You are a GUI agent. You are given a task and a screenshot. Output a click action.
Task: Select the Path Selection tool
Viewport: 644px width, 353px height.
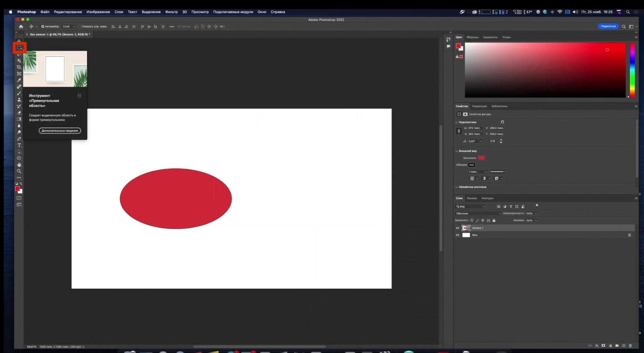point(19,152)
